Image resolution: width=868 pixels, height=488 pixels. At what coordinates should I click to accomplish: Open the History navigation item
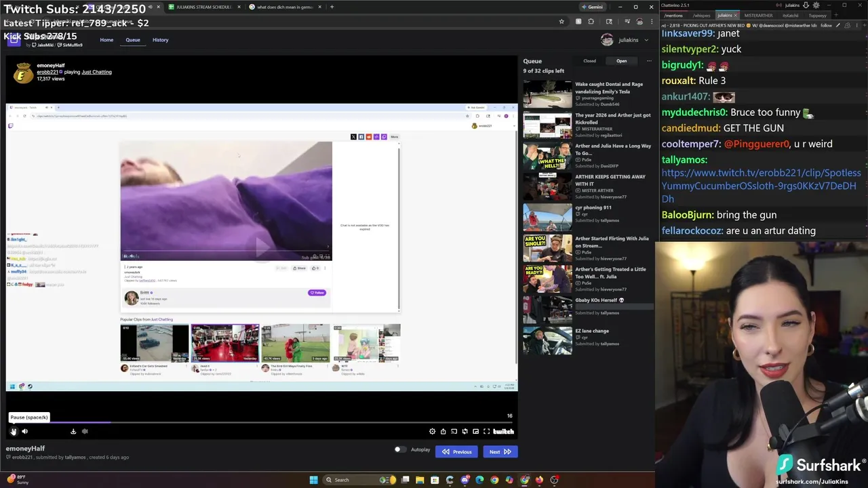[x=160, y=39]
